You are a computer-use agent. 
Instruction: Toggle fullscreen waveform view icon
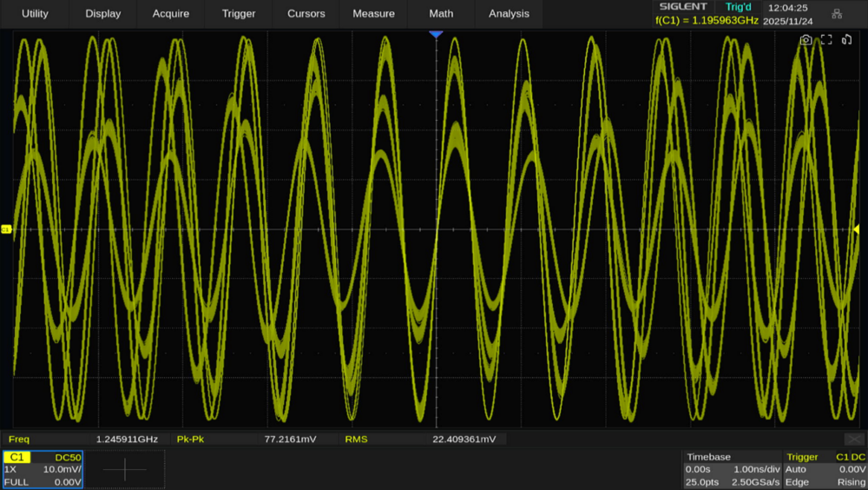pyautogui.click(x=826, y=40)
